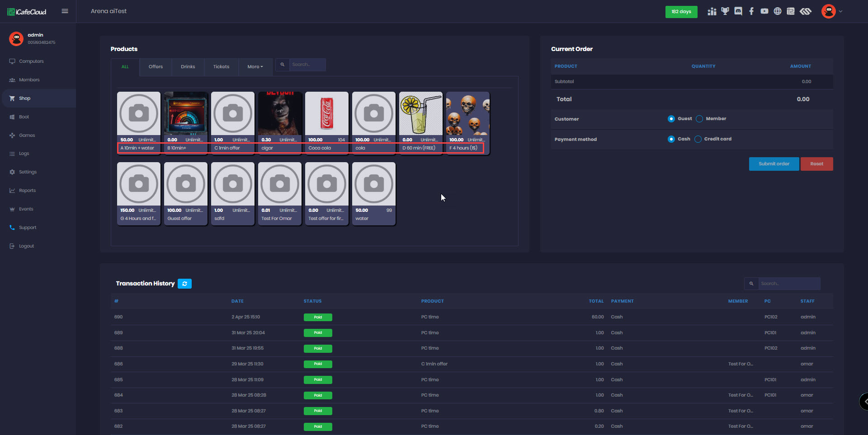Screen dimensions: 868x435
Task: Choose Credit card payment method
Action: pyautogui.click(x=698, y=139)
